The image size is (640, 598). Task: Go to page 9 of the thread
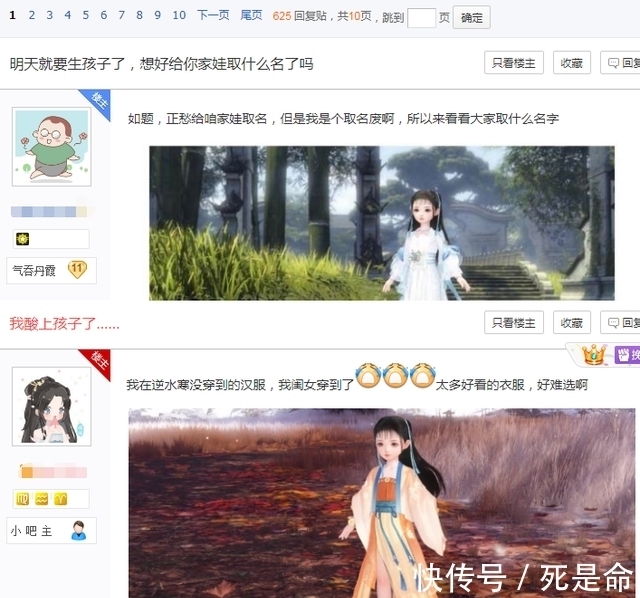pyautogui.click(x=157, y=16)
